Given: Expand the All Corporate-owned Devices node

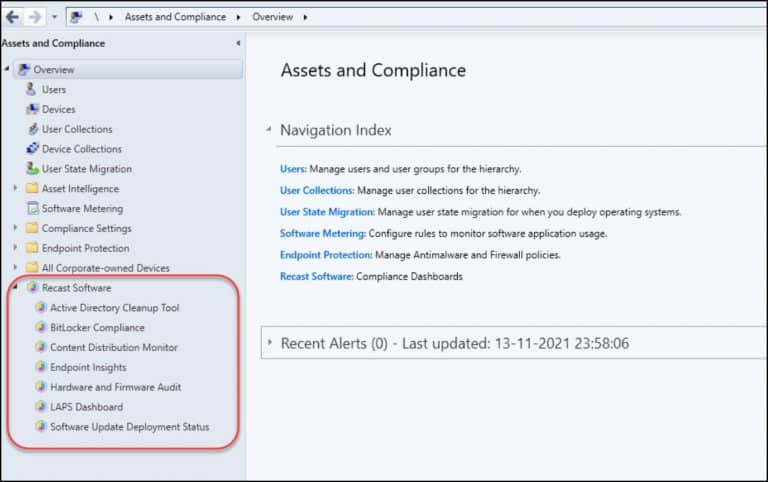Looking at the screenshot, I should (x=15, y=267).
